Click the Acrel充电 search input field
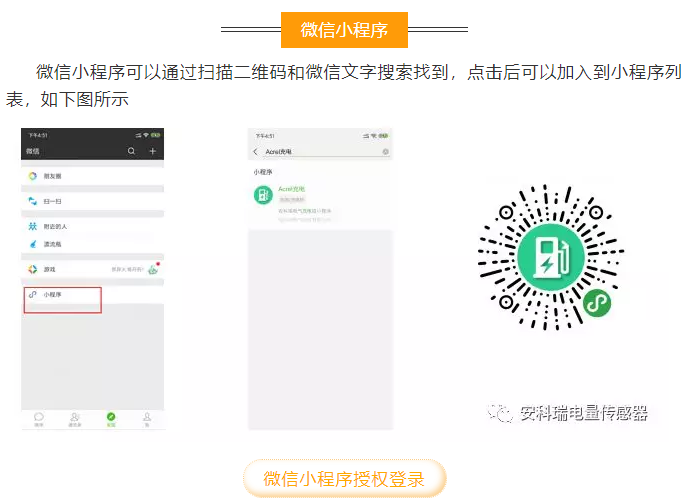 tap(322, 152)
